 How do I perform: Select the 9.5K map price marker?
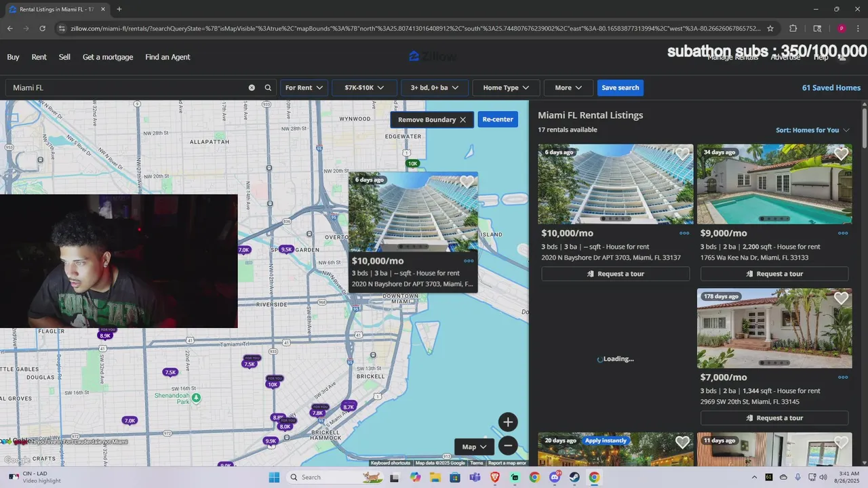pyautogui.click(x=286, y=249)
